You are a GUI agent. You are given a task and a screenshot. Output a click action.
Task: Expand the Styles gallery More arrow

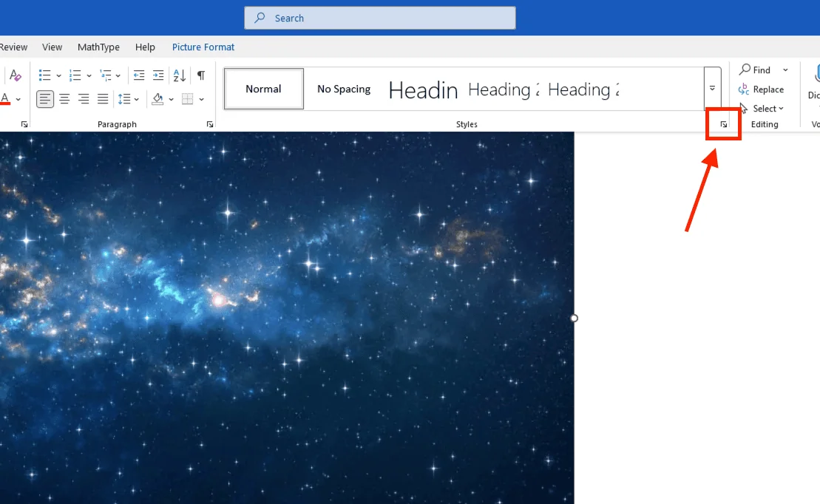click(x=712, y=89)
